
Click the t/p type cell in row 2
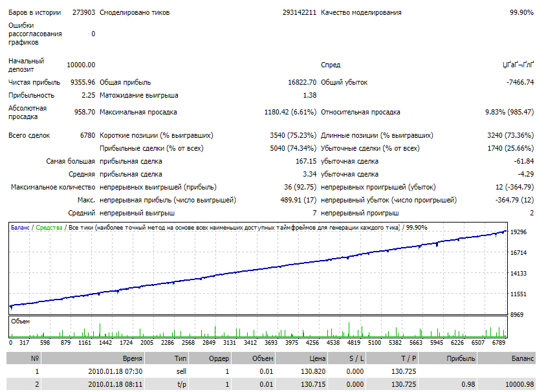pyautogui.click(x=182, y=384)
